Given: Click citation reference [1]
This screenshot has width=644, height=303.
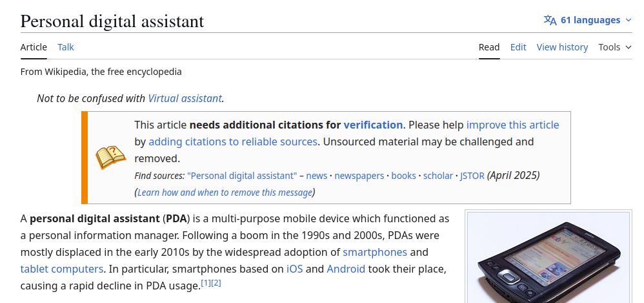Looking at the screenshot, I should coord(206,283).
